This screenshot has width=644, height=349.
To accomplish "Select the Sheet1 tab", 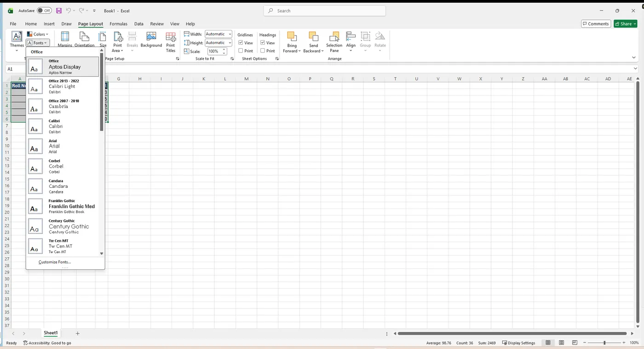I will (x=51, y=333).
